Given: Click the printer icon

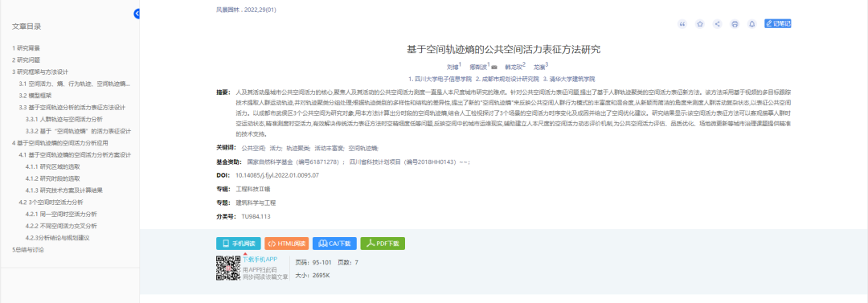Looking at the screenshot, I should pyautogui.click(x=735, y=24).
